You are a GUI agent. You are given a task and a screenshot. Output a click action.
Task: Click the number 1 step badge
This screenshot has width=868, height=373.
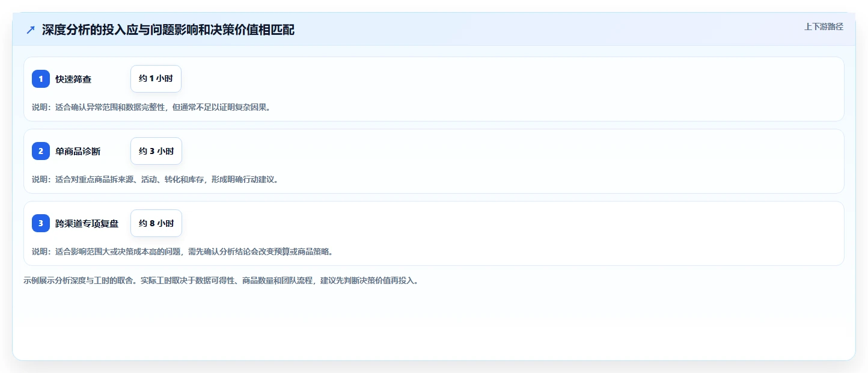(x=41, y=79)
